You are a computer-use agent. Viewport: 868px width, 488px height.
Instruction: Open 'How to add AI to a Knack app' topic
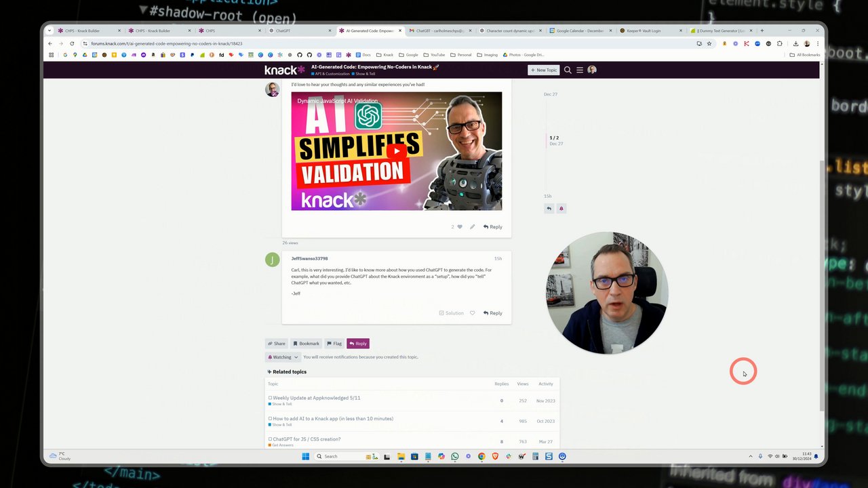click(333, 419)
